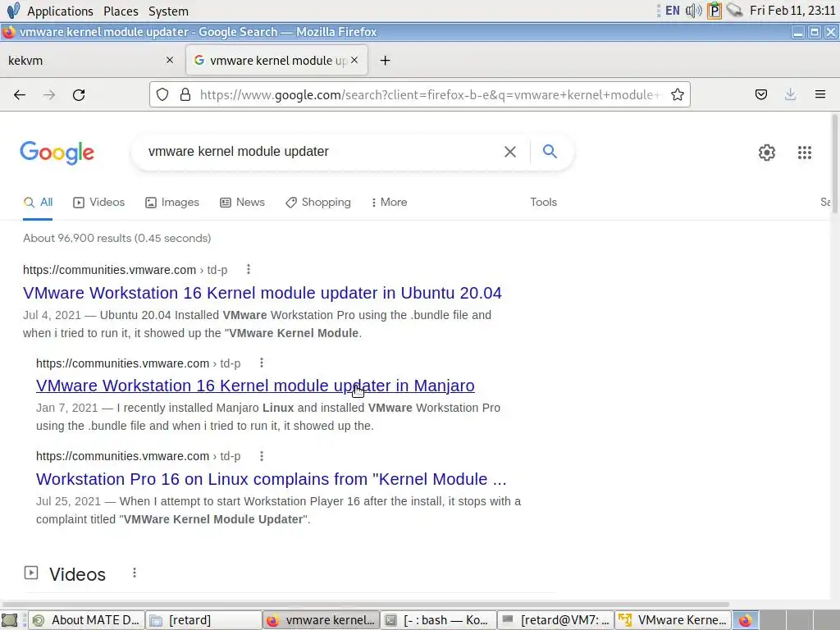Switch to Images results
Screen dimensions: 840x630
point(172,202)
